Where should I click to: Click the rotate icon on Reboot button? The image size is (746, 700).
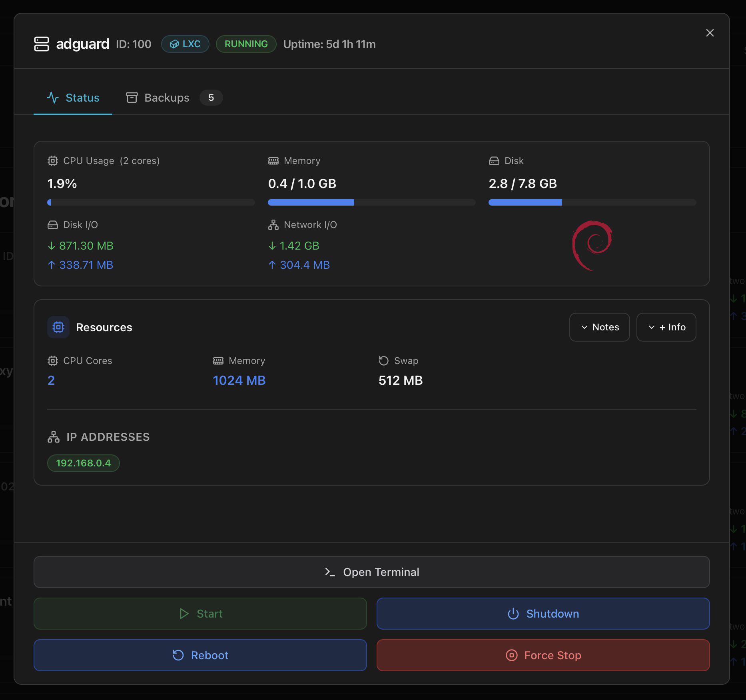click(178, 655)
